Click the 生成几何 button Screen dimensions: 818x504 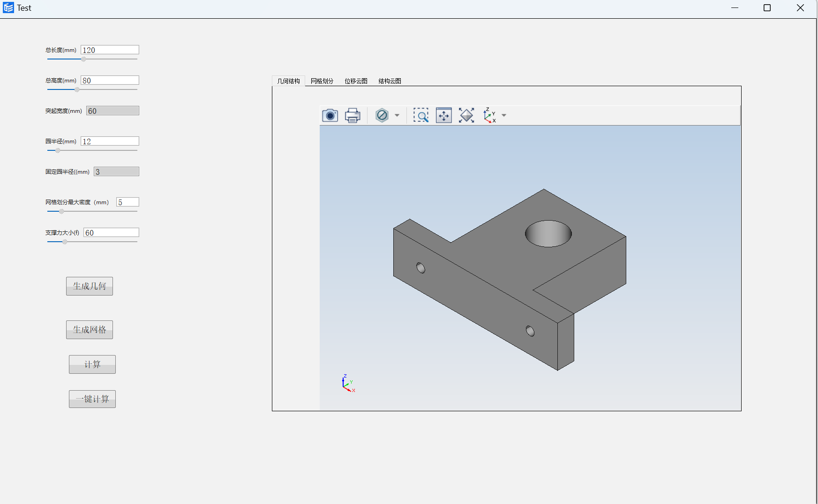pos(90,286)
